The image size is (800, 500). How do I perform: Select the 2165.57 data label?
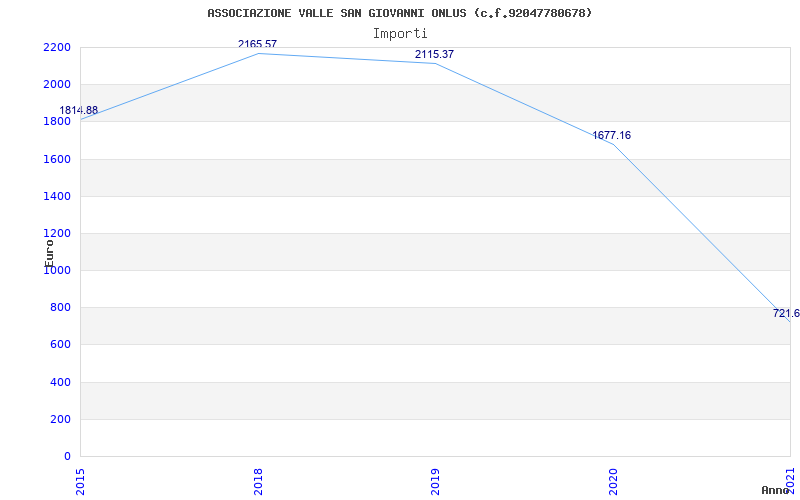pos(257,44)
